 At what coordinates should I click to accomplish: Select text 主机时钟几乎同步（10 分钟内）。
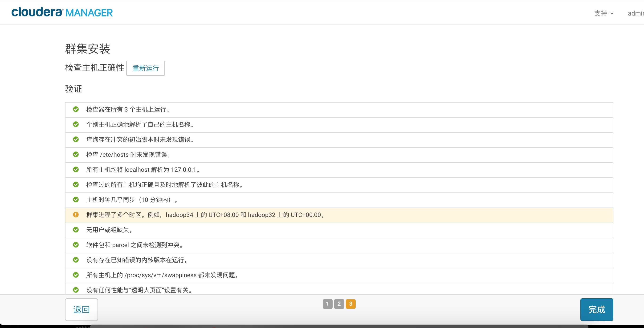132,200
